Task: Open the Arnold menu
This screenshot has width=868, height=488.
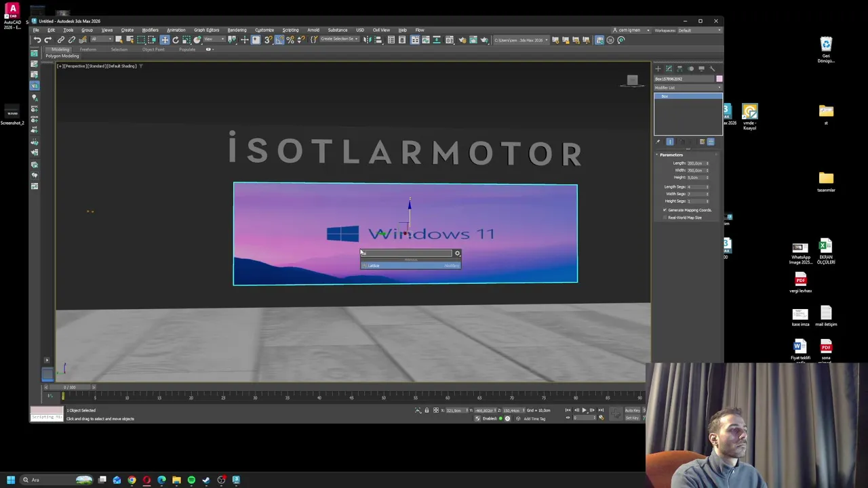Action: pyautogui.click(x=313, y=30)
